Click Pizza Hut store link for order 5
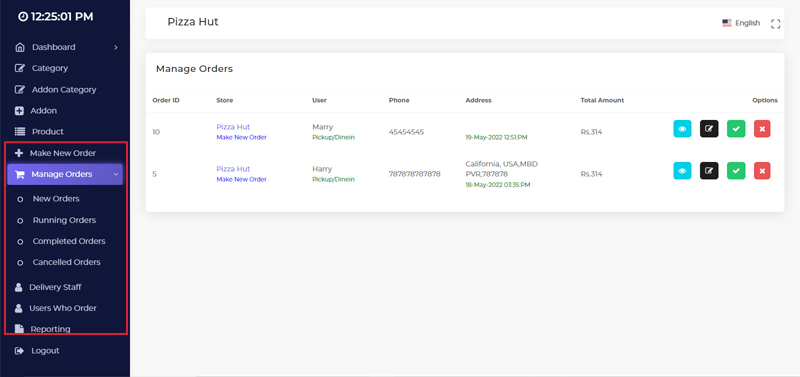This screenshot has width=800, height=377. coord(233,169)
